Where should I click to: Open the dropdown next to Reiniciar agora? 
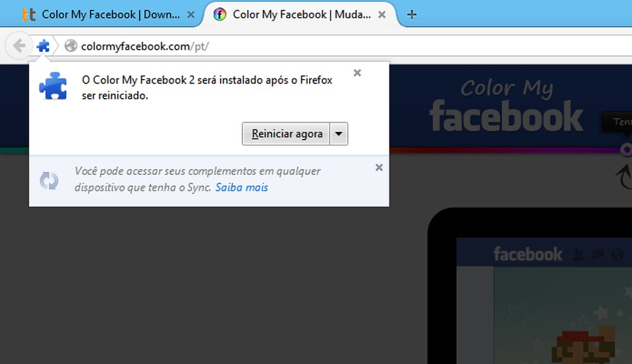(339, 133)
